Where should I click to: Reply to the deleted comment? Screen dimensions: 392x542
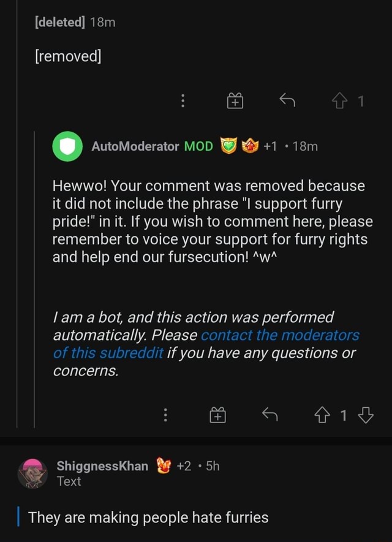[x=287, y=101]
